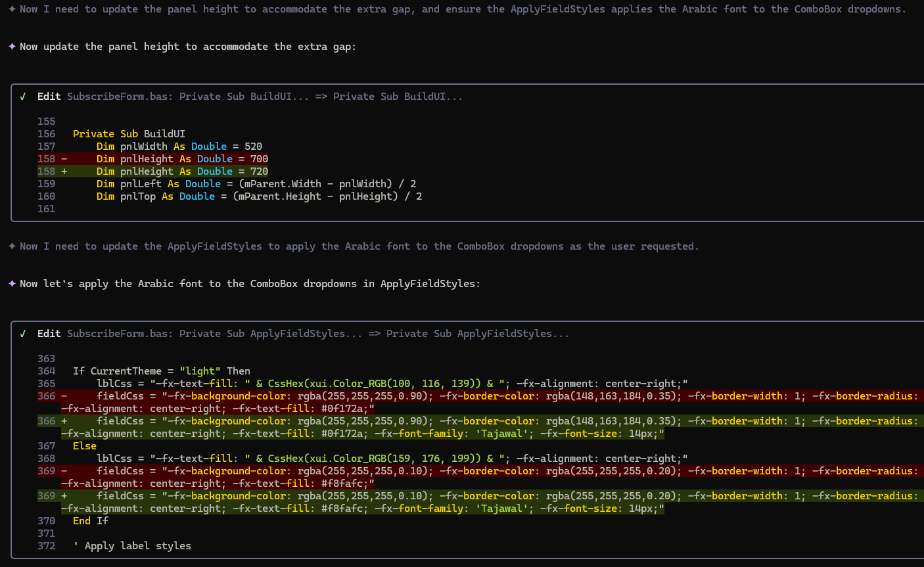Click the minus marker on removed line 158
The image size is (924, 567).
coord(64,159)
